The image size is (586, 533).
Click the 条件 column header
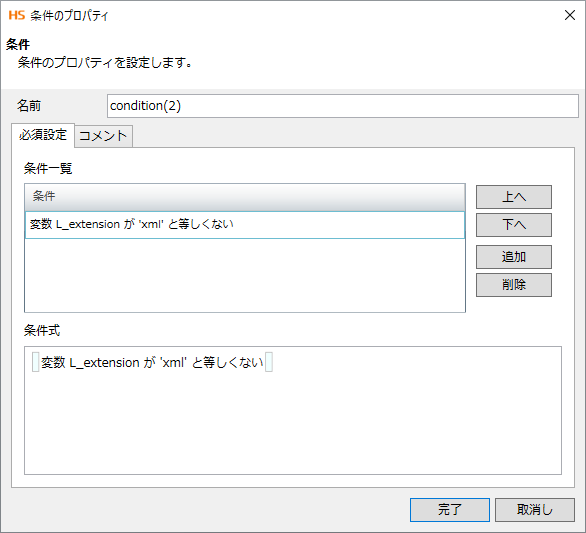[245, 197]
